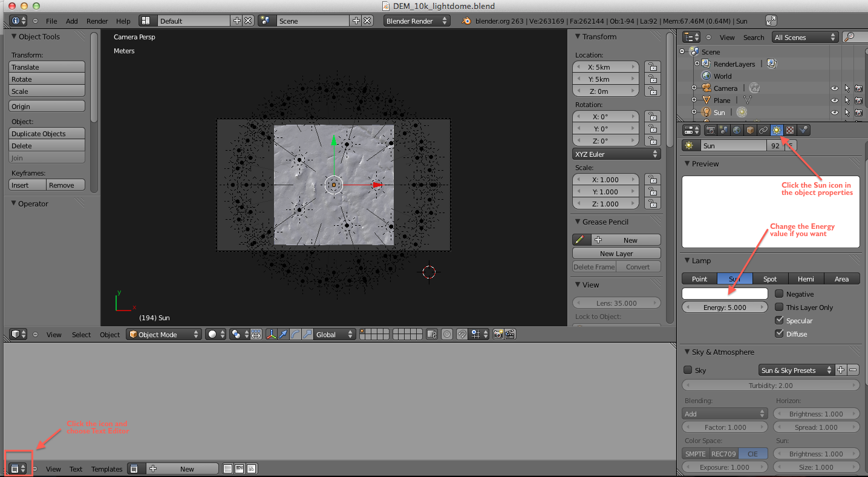Delete the Default screen layout
Viewport: 868px width, 477px height.
pos(248,21)
